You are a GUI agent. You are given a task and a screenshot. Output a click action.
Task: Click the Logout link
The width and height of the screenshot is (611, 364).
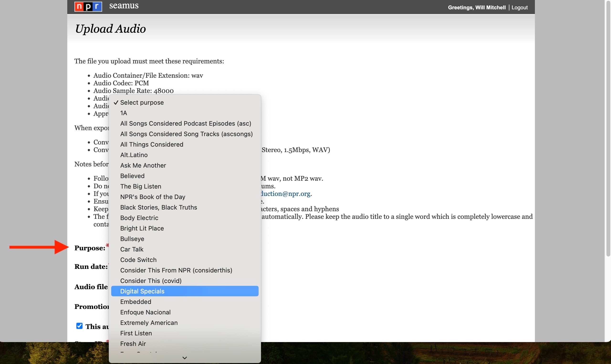tap(519, 7)
